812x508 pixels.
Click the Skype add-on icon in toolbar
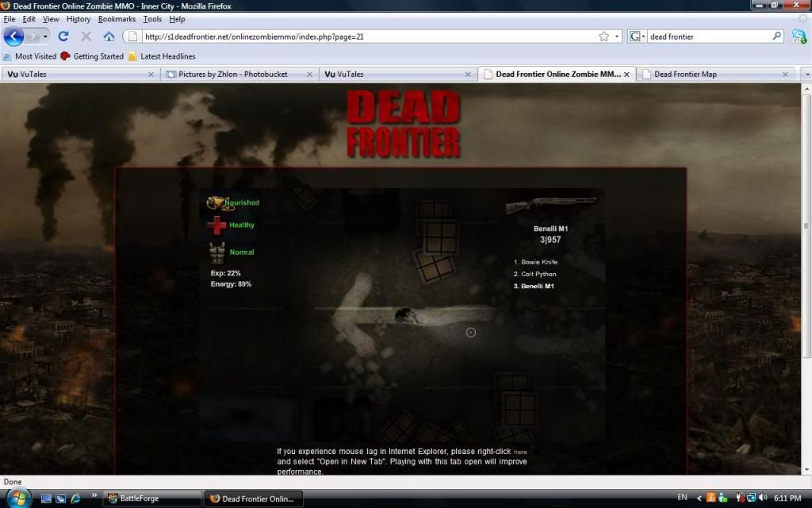click(x=799, y=37)
